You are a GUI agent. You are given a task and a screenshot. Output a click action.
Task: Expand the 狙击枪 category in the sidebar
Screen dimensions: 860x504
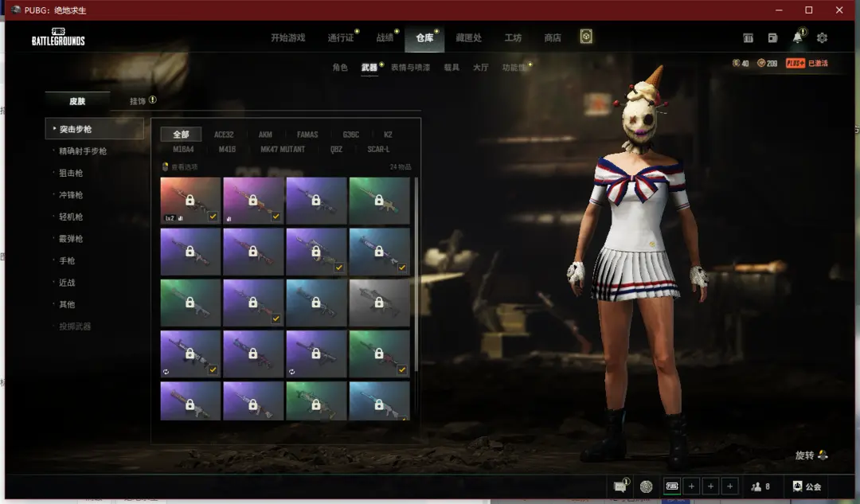coord(70,173)
